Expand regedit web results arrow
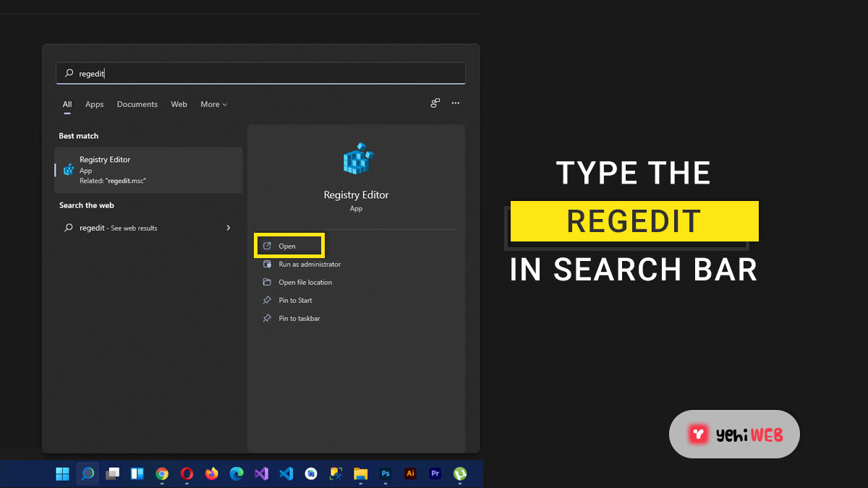The height and width of the screenshot is (488, 868). click(229, 228)
